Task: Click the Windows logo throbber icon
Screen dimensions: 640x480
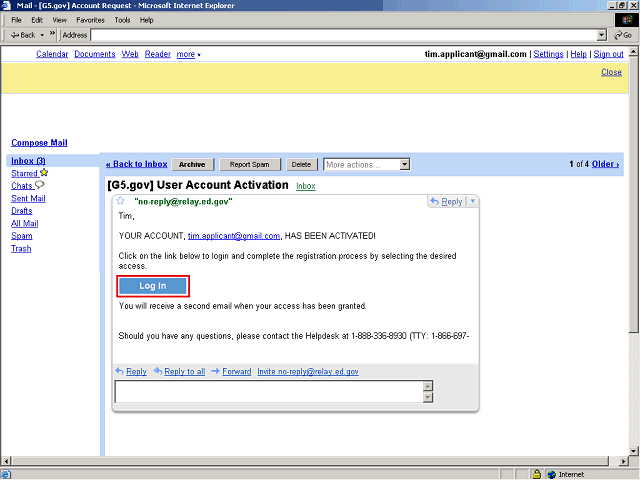Action: point(627,20)
